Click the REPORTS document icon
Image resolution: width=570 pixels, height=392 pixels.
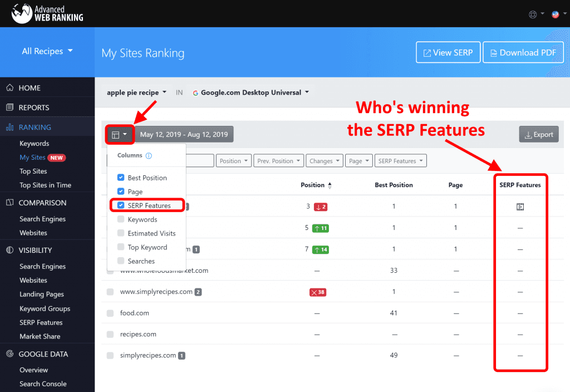[x=10, y=107]
